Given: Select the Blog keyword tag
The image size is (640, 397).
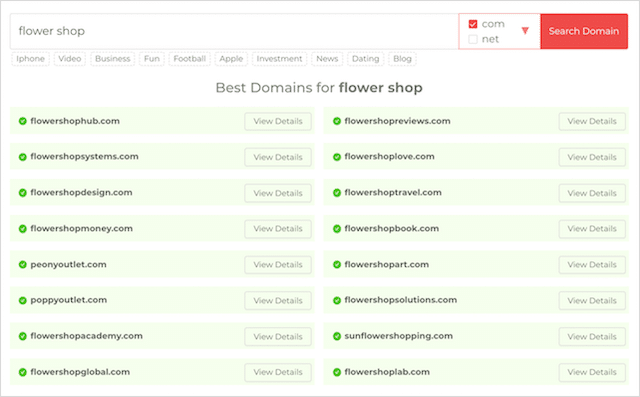Looking at the screenshot, I should [x=402, y=59].
